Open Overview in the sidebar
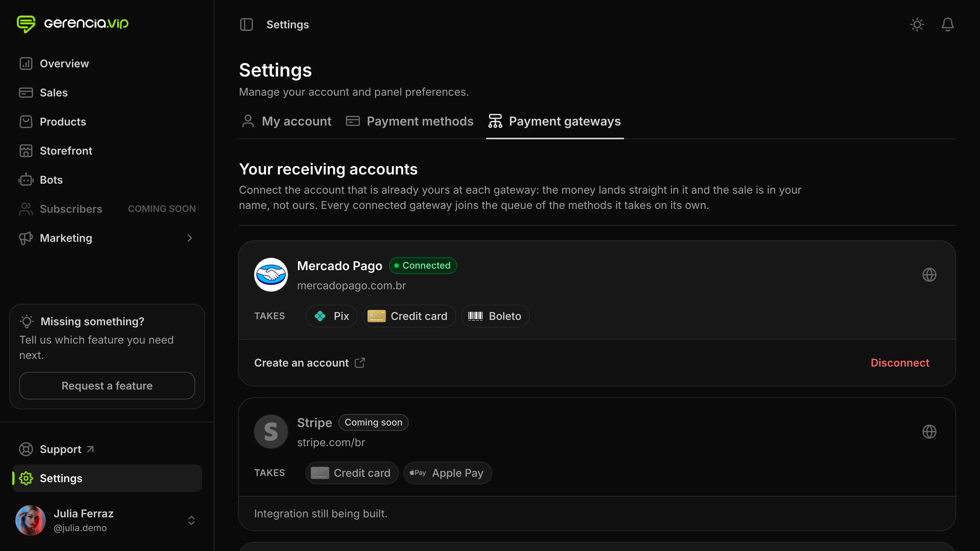 [x=107, y=64]
